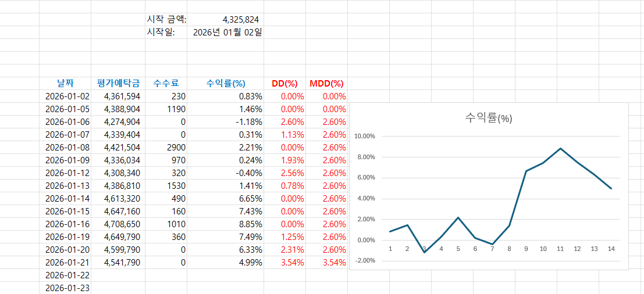Select date cell 2026-01-21
The height and width of the screenshot is (294, 644).
(x=67, y=262)
